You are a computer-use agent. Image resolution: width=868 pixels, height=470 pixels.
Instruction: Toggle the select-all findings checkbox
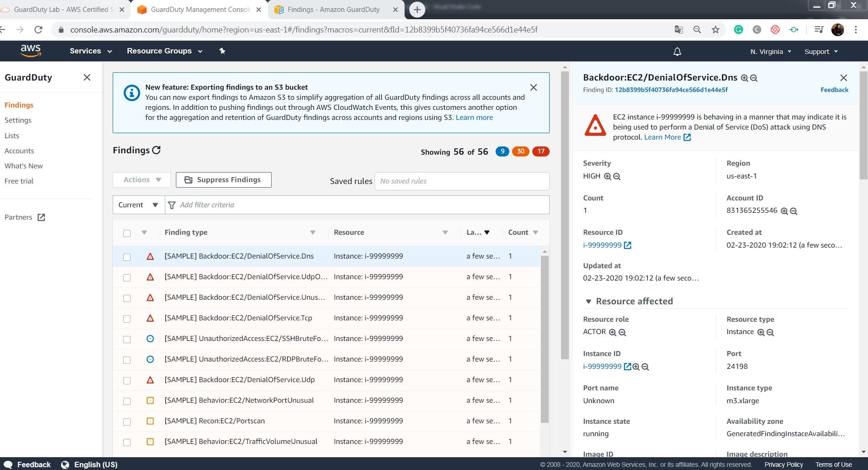pos(127,233)
